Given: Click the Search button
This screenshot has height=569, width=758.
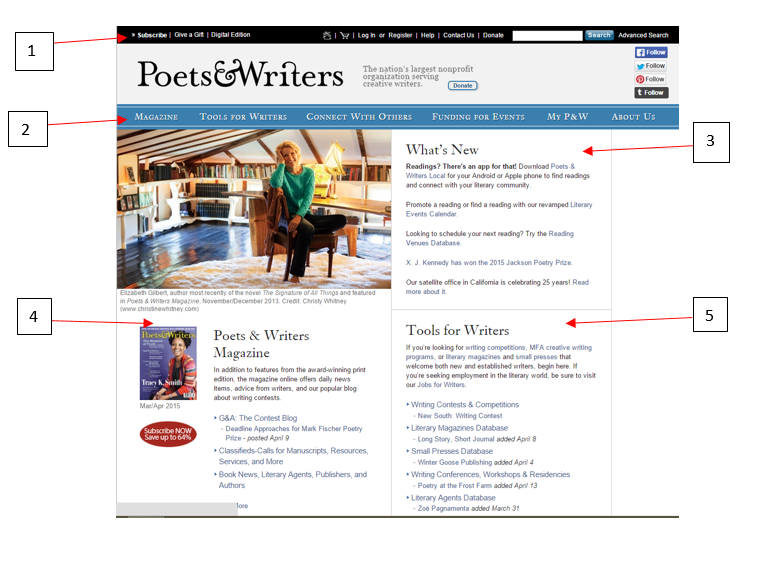Looking at the screenshot, I should coord(599,35).
